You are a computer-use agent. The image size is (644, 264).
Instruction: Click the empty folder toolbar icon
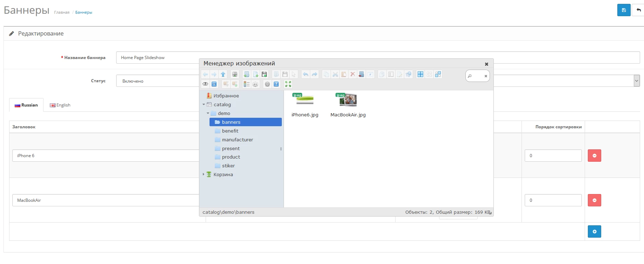[361, 74]
